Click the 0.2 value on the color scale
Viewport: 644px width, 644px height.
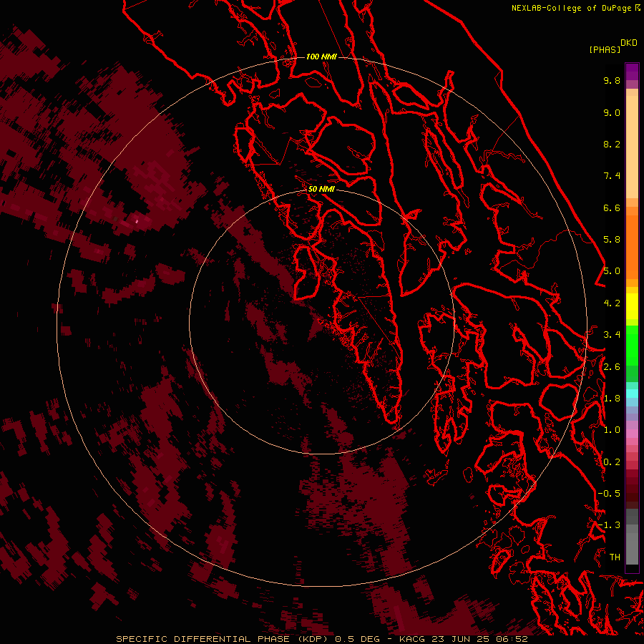tap(612, 462)
